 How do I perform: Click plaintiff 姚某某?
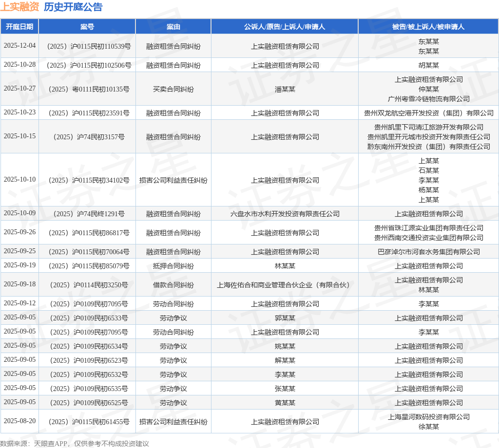[285, 347]
